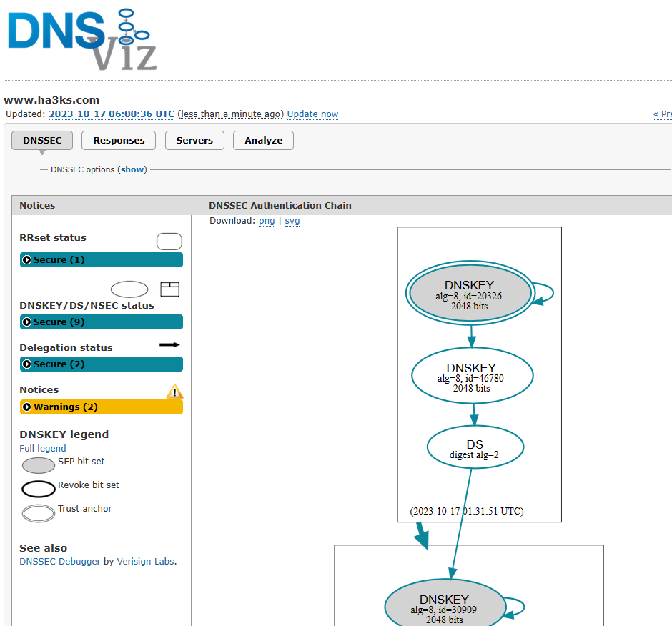The height and width of the screenshot is (626, 672).
Task: Expand the Warnings (2) notices bar
Action: 101,407
